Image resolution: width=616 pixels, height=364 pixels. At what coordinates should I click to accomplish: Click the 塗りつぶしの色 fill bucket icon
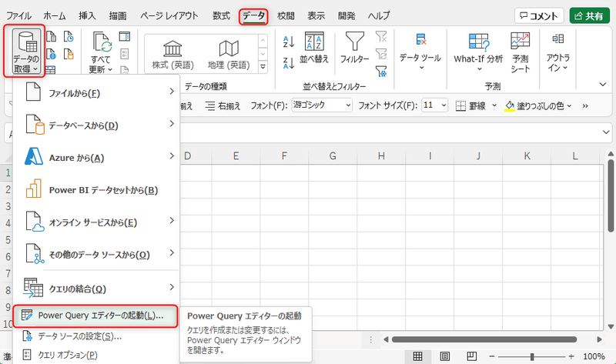510,105
